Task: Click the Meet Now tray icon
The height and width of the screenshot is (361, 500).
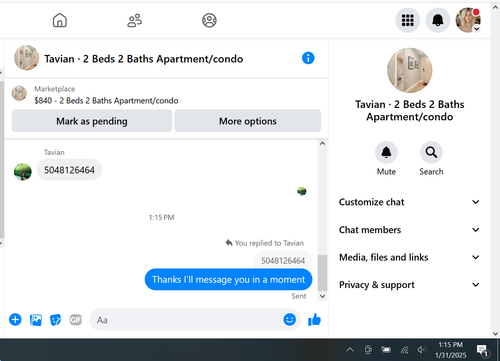Action: (x=368, y=350)
